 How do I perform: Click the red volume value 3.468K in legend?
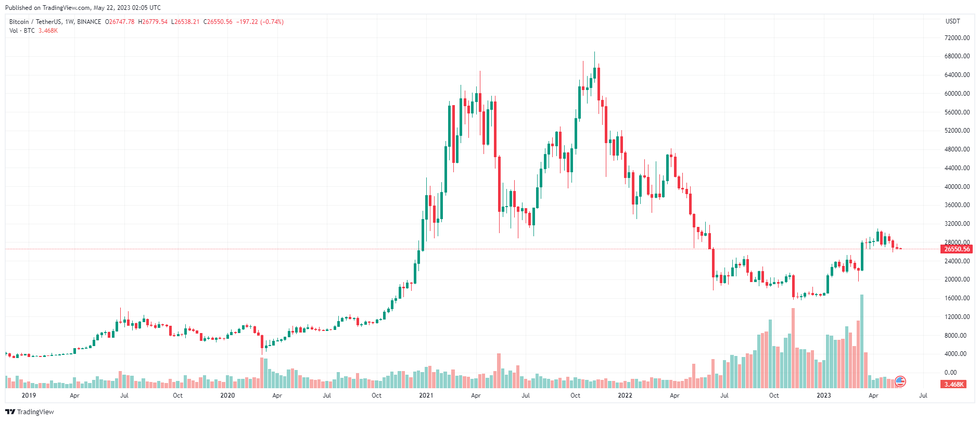(x=48, y=31)
